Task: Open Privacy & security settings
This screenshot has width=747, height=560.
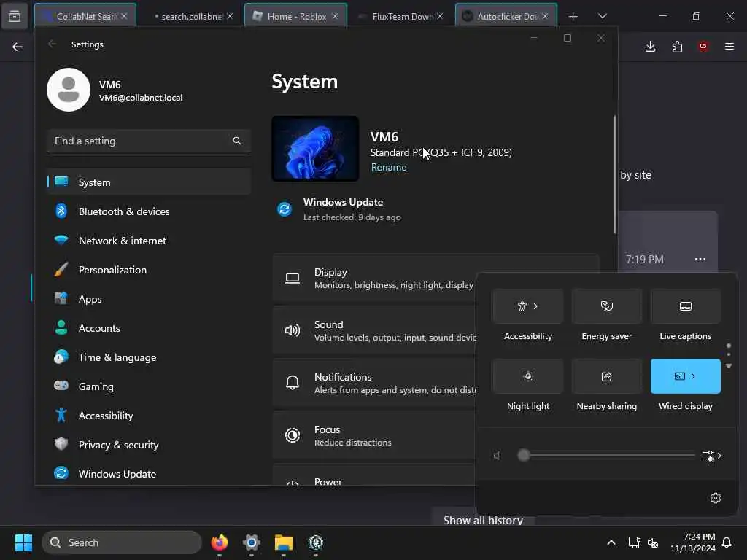Action: (x=149, y=445)
